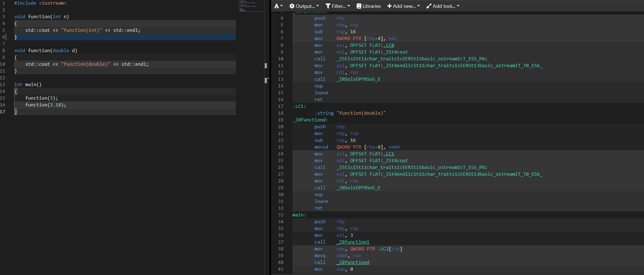The height and width of the screenshot is (275, 644).
Task: Open the Output options dropdown
Action: coord(304,6)
